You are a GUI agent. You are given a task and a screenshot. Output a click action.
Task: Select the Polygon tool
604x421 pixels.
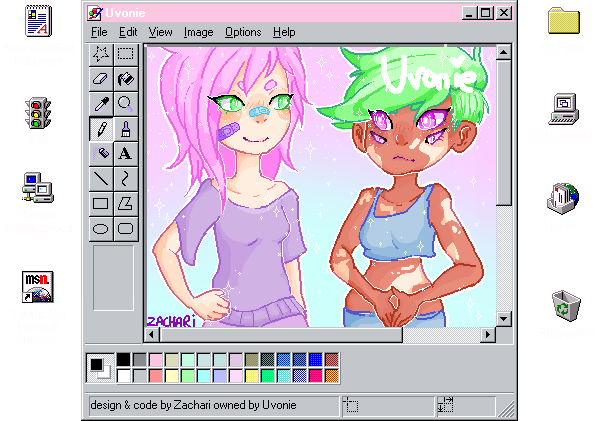click(x=126, y=204)
